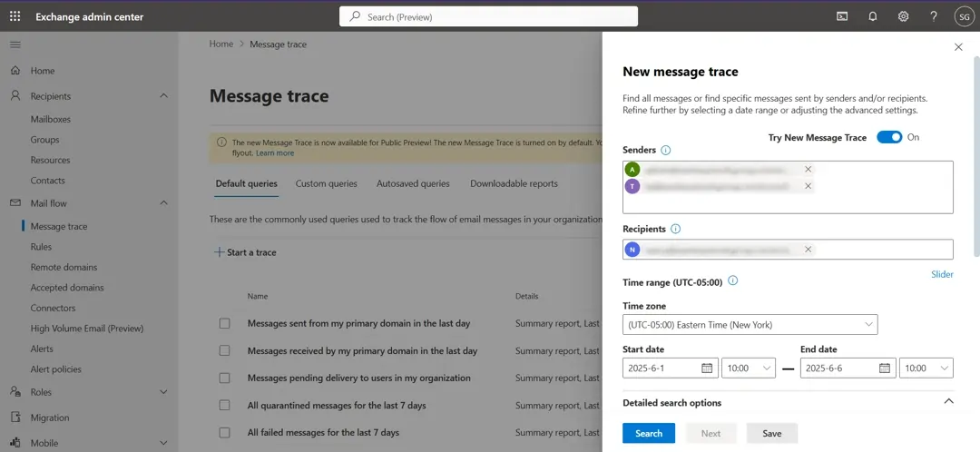This screenshot has width=980, height=452.
Task: Click Learn more link in banner
Action: click(x=275, y=152)
